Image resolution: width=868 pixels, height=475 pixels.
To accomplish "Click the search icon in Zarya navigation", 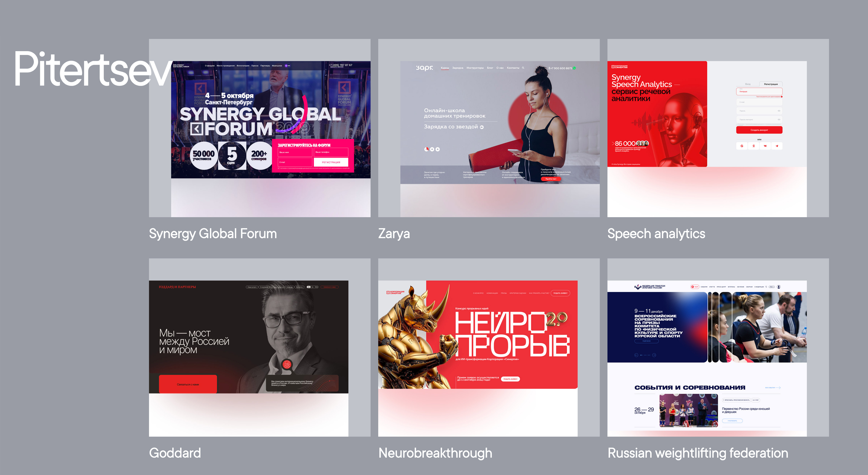I will point(523,68).
